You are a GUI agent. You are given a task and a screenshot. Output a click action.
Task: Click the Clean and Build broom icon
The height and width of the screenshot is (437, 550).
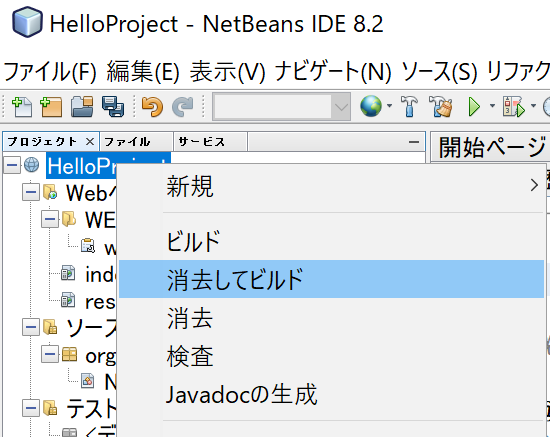click(440, 106)
